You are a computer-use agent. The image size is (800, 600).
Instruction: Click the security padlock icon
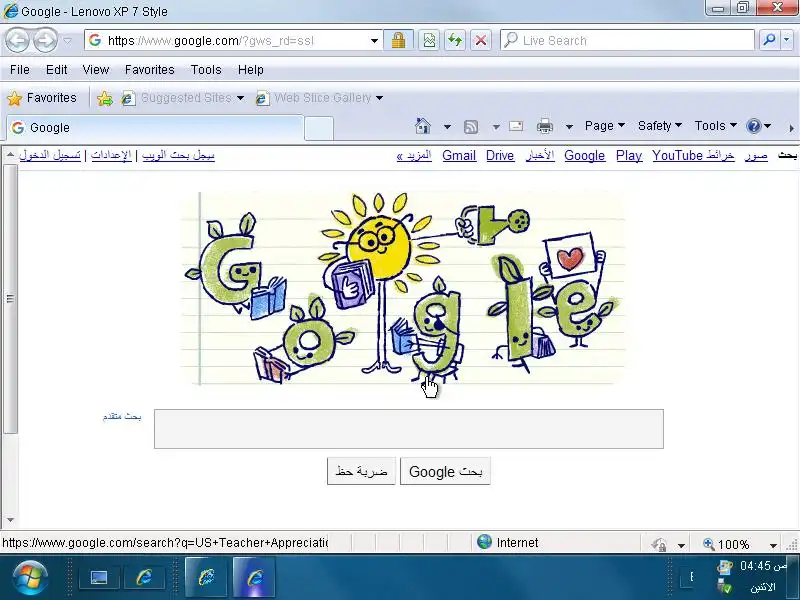(x=398, y=40)
